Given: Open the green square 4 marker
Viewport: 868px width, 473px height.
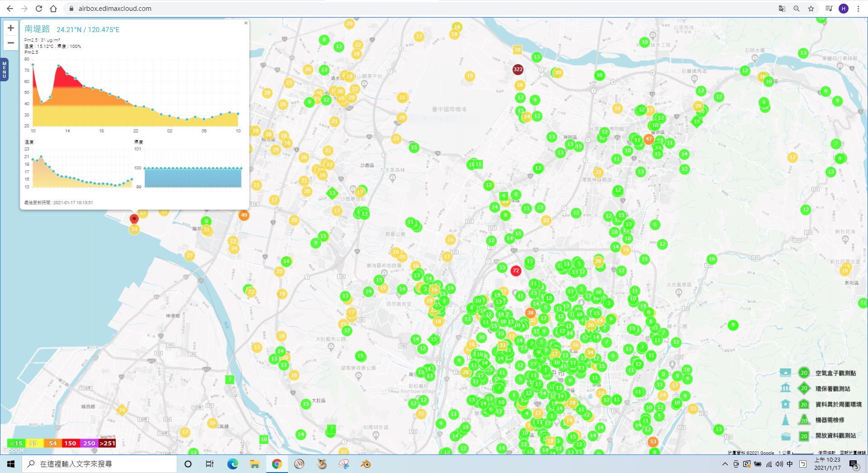Looking at the screenshot, I should pos(504,196).
